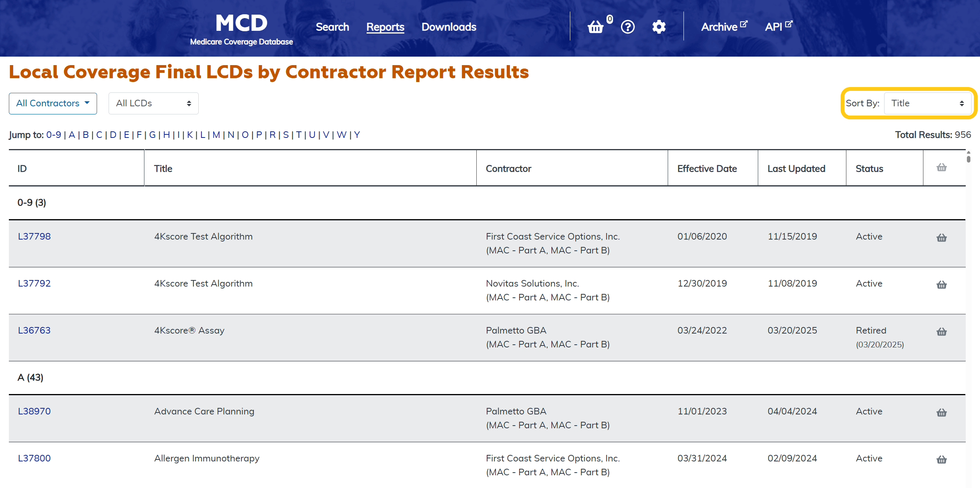Expand the All Contractors dropdown
Screen dimensions: 980x488
click(x=53, y=103)
